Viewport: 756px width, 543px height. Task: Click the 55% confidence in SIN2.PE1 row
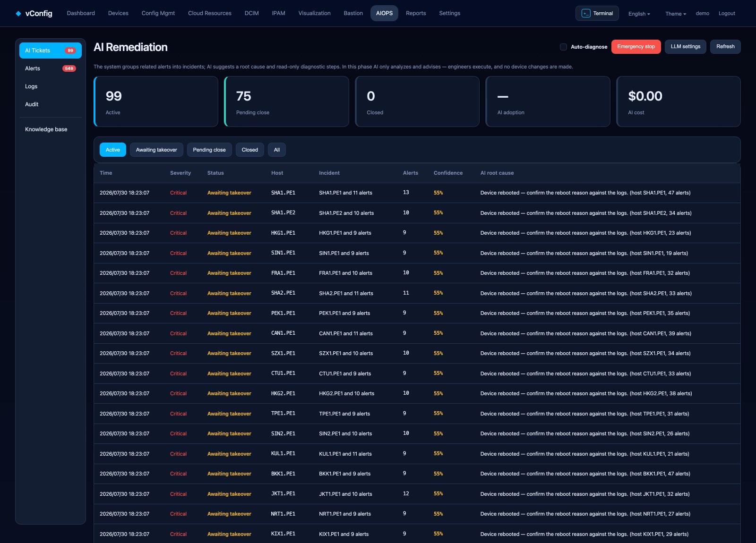(438, 433)
